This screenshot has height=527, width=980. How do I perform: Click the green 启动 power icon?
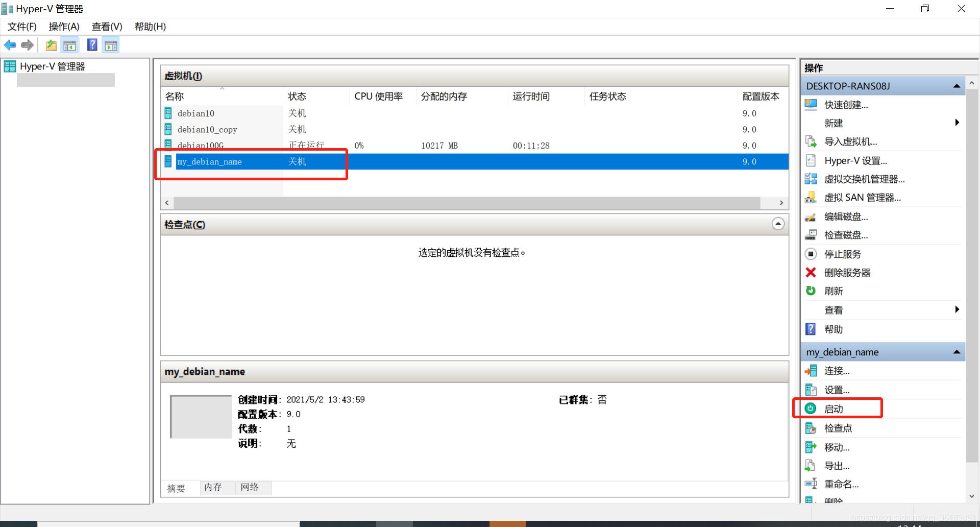tap(811, 409)
